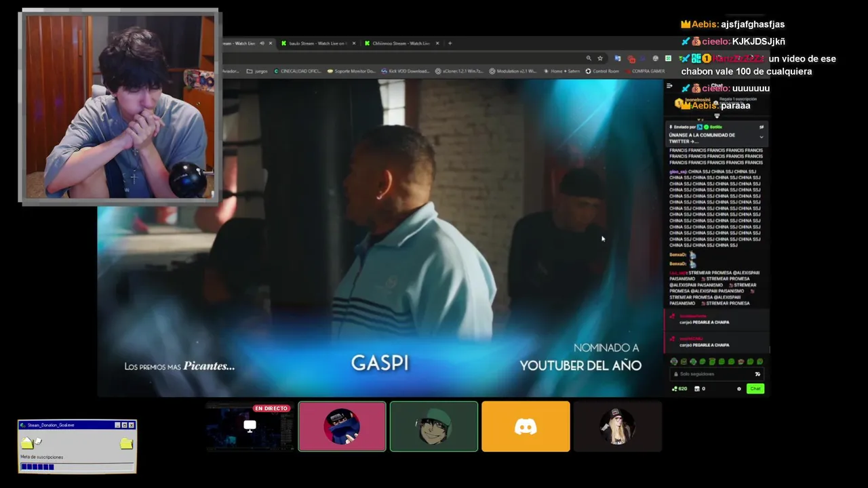Click the streamer webcam overlay
Viewport: 868px width, 488px height.
(x=120, y=106)
